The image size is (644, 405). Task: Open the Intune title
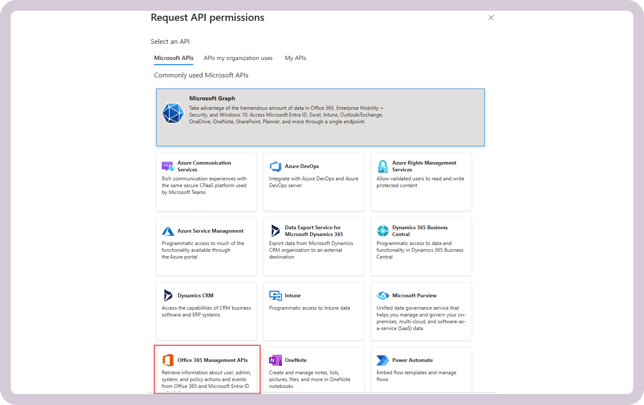tap(292, 295)
